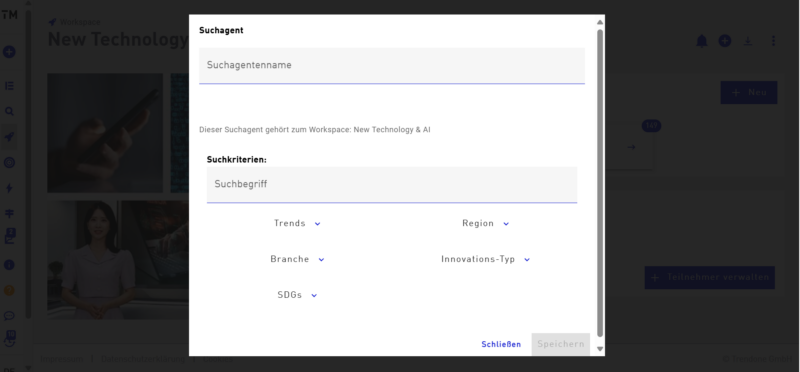Viewport: 800px width, 372px height.
Task: Click the plus circle icon next to bell
Action: (725, 41)
